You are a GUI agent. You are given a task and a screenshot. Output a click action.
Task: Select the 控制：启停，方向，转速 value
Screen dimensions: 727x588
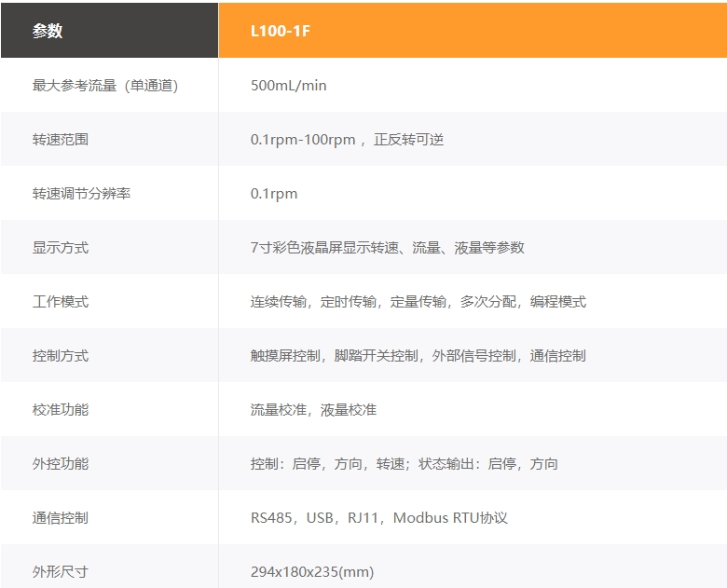[x=405, y=464]
